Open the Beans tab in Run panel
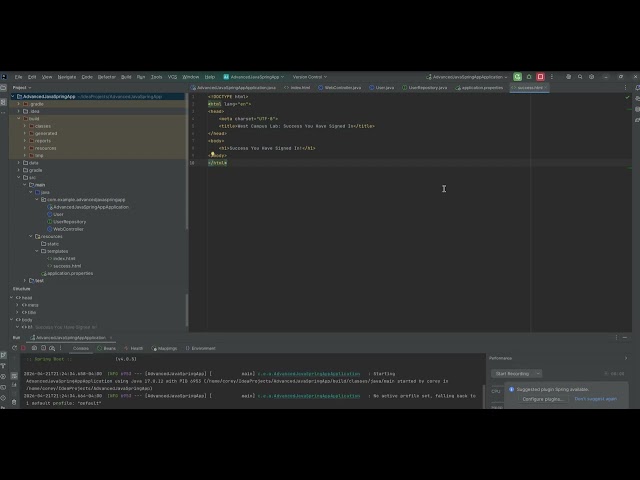 107,348
